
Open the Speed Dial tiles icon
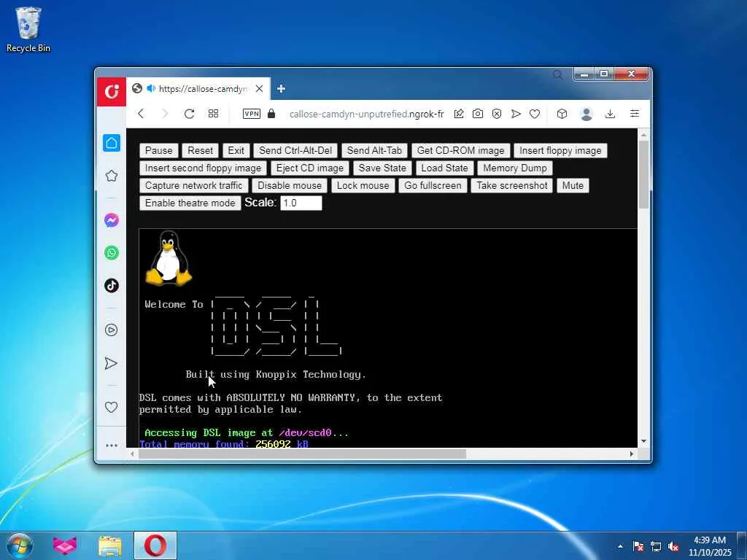coord(214,114)
